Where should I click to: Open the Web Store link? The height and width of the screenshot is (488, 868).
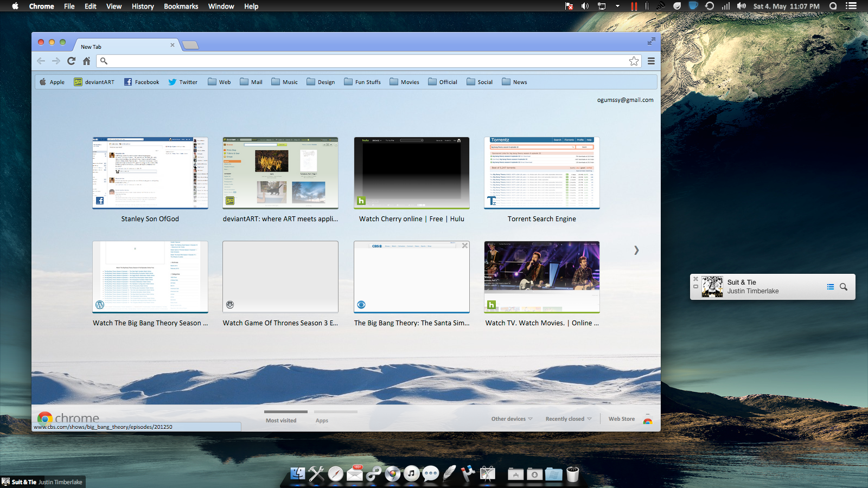coord(621,419)
